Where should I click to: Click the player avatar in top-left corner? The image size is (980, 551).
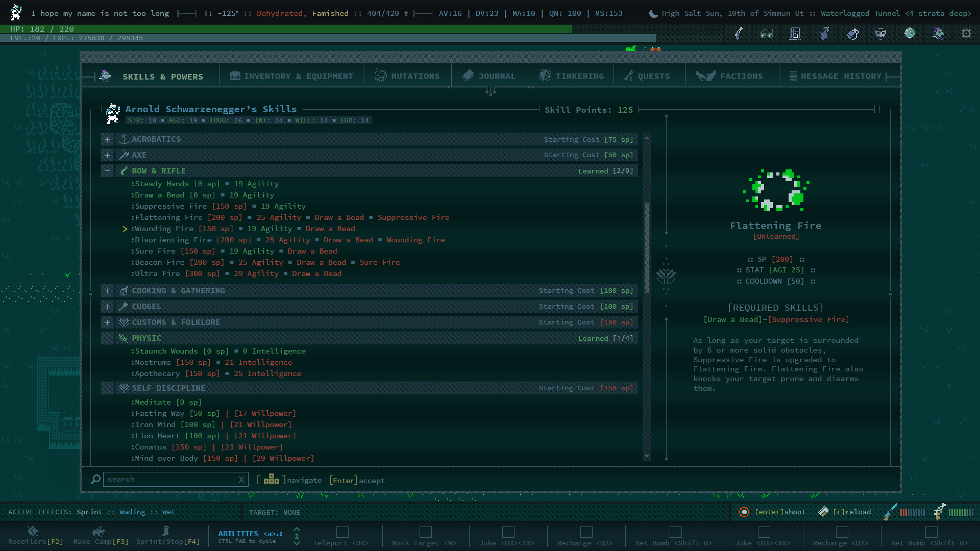tap(16, 12)
